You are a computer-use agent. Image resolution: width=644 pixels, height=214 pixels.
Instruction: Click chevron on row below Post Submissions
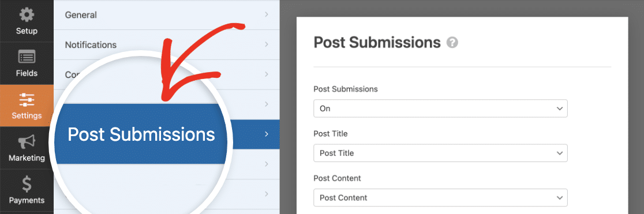tap(266, 164)
